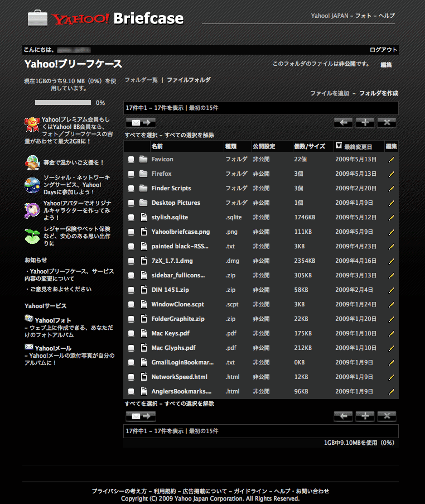
Task: Click the top plus (copy) toolbar button
Action: [x=365, y=122]
